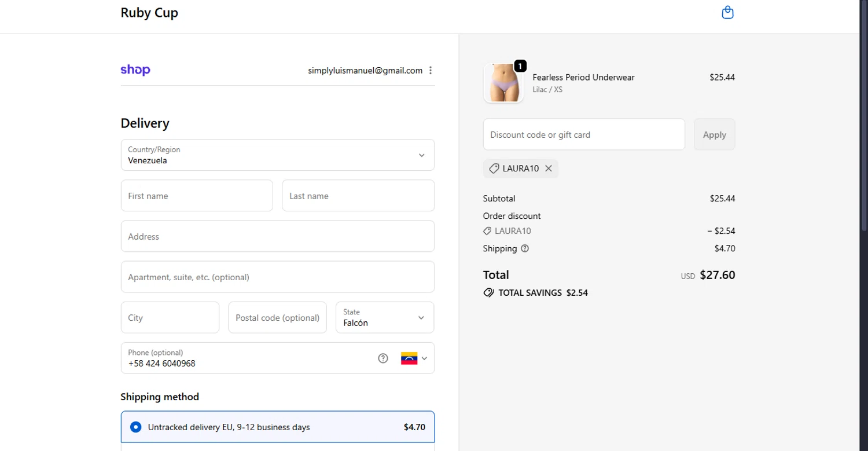Click the Delivery heading
The height and width of the screenshot is (451, 868).
pos(145,123)
